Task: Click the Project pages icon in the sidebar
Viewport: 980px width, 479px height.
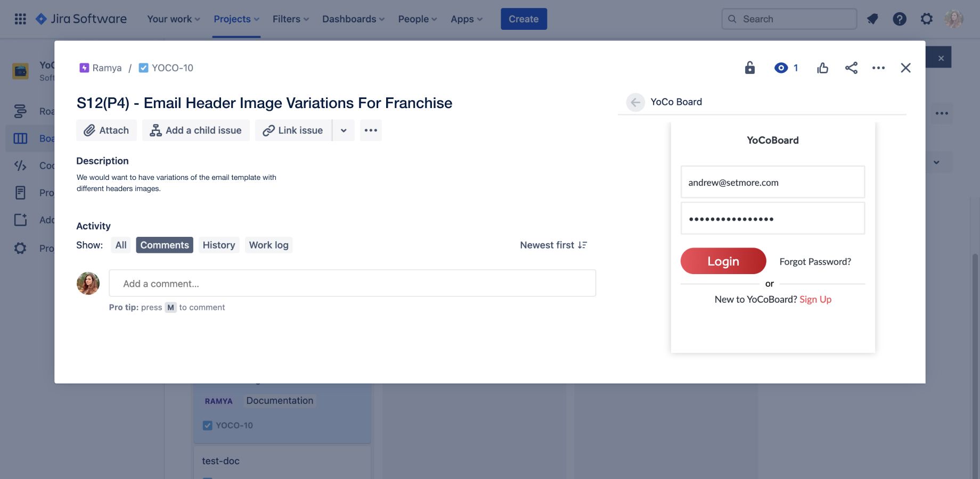Action: pos(20,193)
